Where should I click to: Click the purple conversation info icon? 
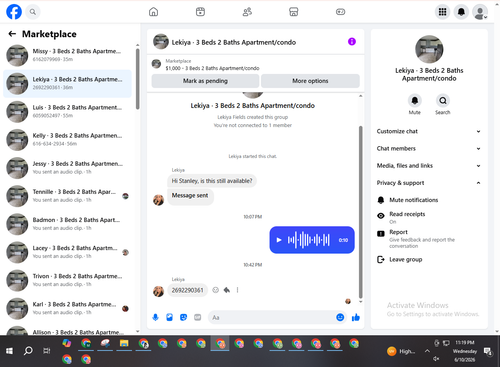[x=352, y=42]
